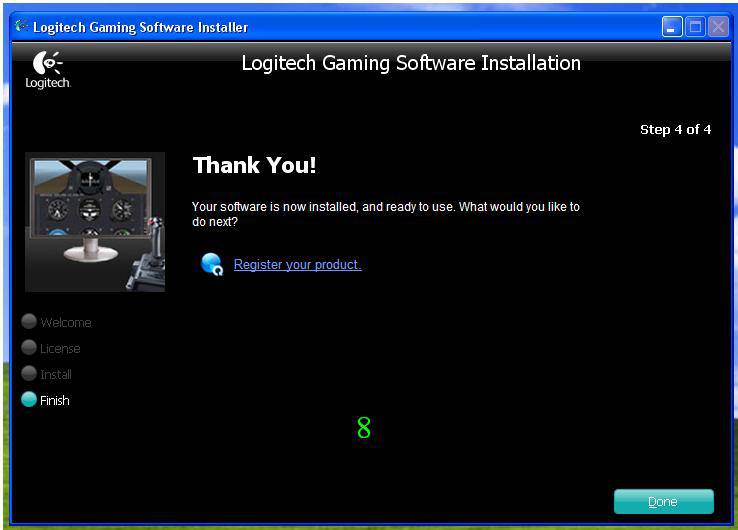Click the Logitech logo in the header
This screenshot has width=738, height=530.
point(48,70)
